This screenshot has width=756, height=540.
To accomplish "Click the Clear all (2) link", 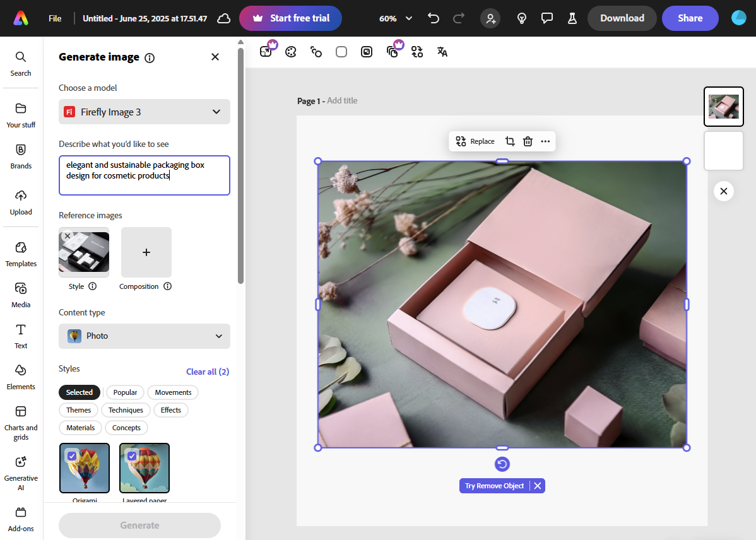I will 208,372.
